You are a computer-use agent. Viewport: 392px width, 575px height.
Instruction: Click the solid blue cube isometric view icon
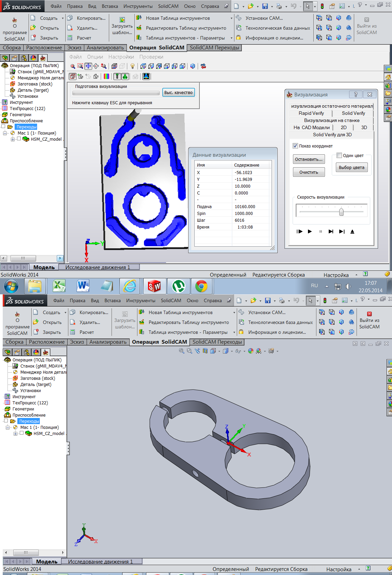193,66
